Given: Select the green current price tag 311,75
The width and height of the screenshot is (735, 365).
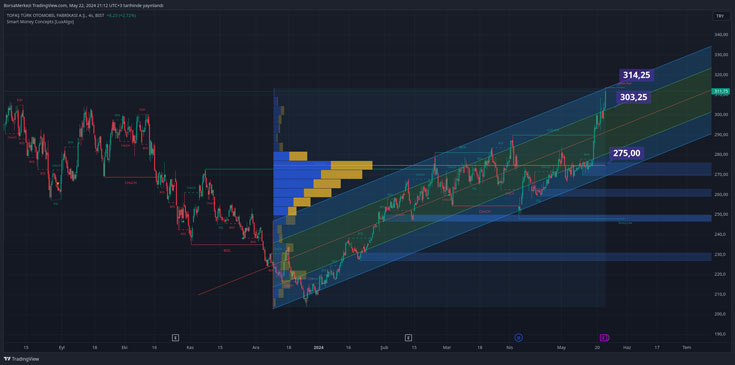Looking at the screenshot, I should [720, 91].
